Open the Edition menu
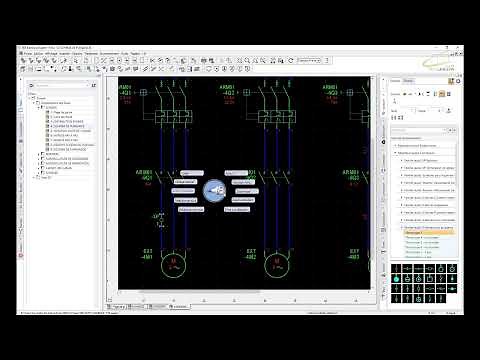The height and width of the screenshot is (360, 480). 38,53
